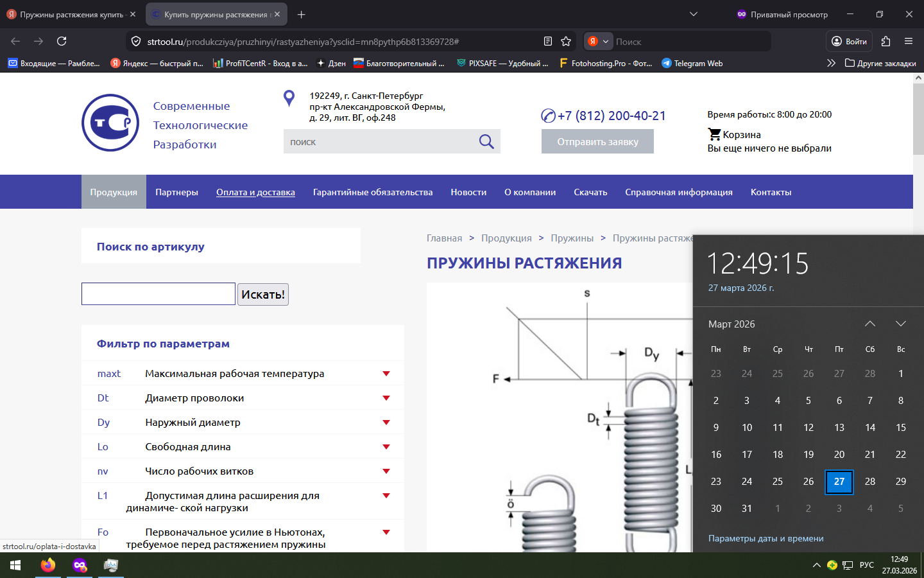
Task: Toggle reader view icon in address bar
Action: coord(547,41)
